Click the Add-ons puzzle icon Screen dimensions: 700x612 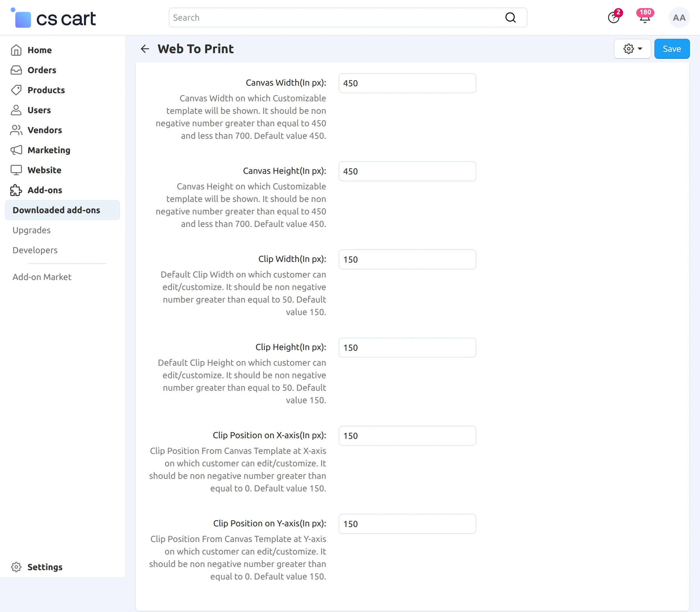[16, 190]
